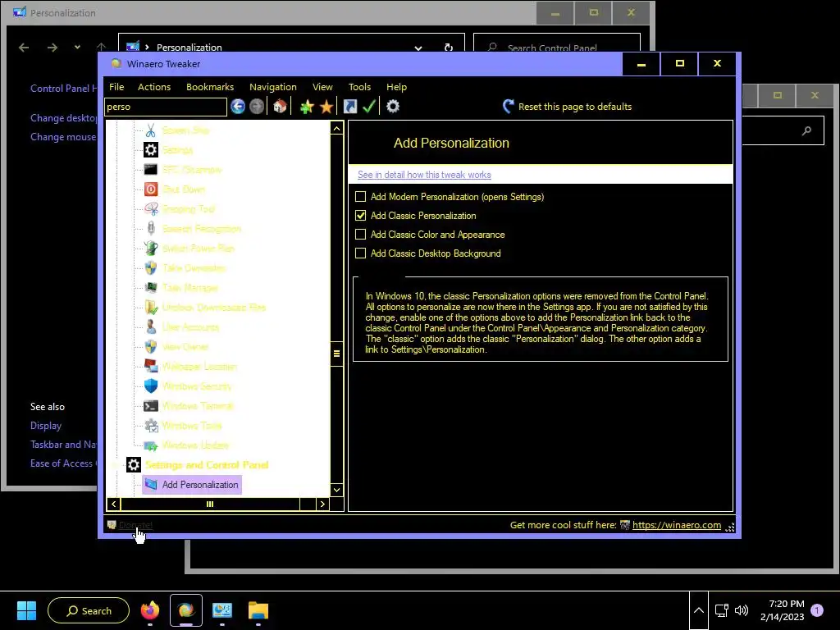Open File Explorer from the taskbar

tap(258, 610)
